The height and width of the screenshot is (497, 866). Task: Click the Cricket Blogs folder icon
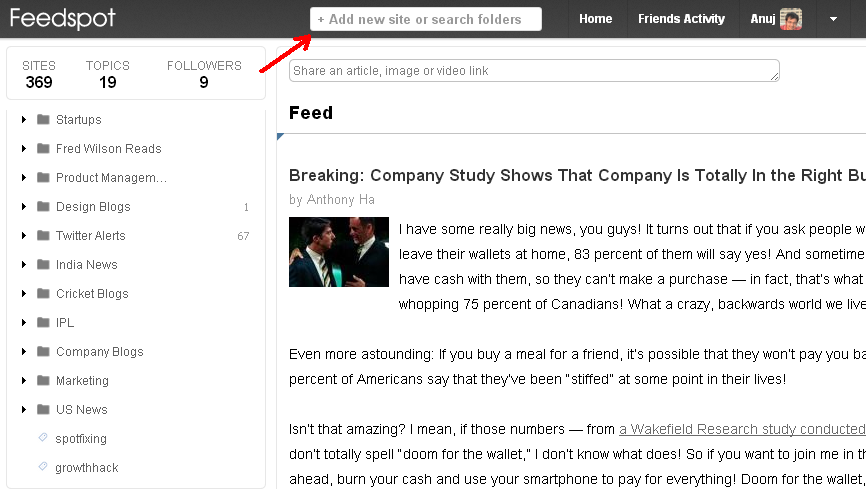pos(43,294)
